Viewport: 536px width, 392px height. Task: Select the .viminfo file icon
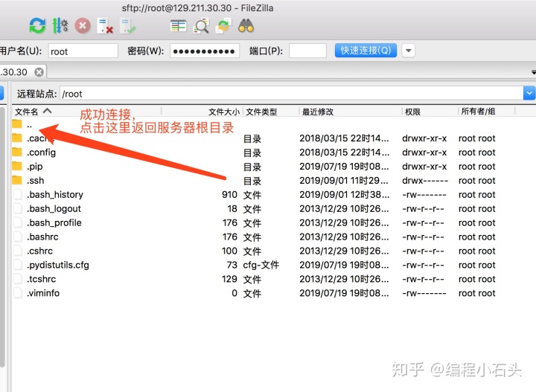(17, 292)
